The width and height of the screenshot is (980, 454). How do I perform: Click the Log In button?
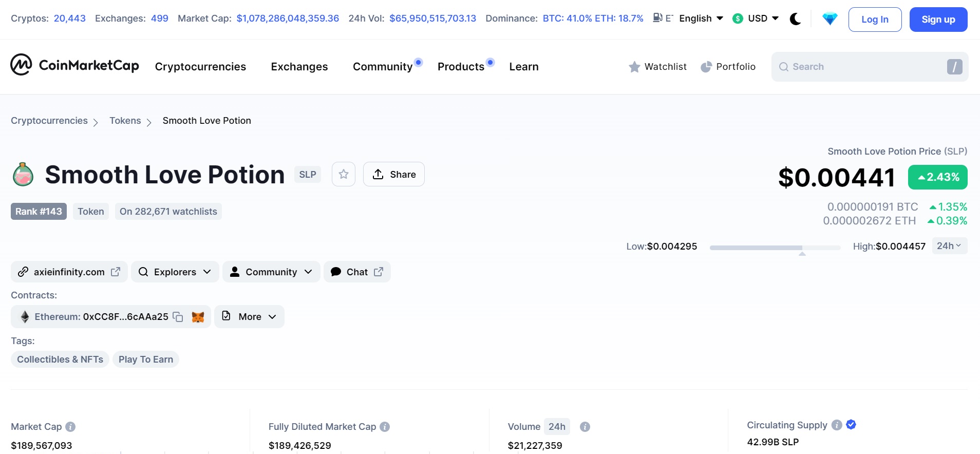875,20
